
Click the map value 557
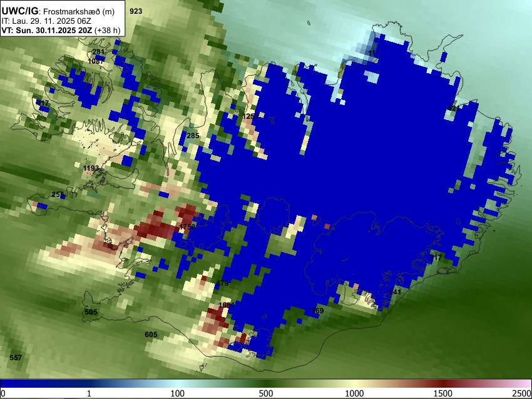pyautogui.click(x=16, y=357)
